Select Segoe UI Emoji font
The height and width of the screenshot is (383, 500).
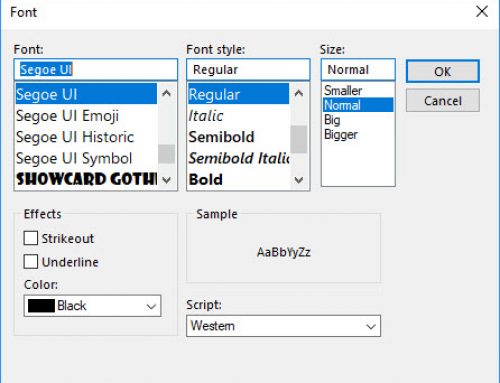point(86,116)
